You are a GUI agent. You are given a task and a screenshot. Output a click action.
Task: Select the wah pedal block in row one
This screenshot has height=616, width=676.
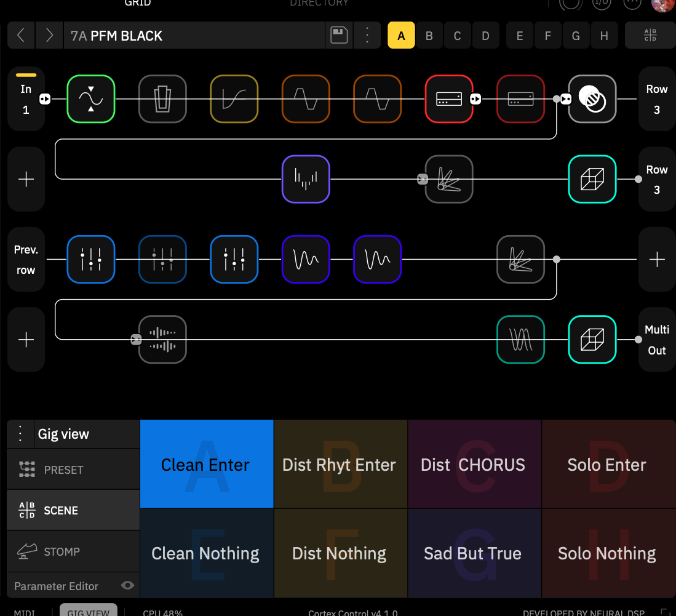pyautogui.click(x=162, y=99)
